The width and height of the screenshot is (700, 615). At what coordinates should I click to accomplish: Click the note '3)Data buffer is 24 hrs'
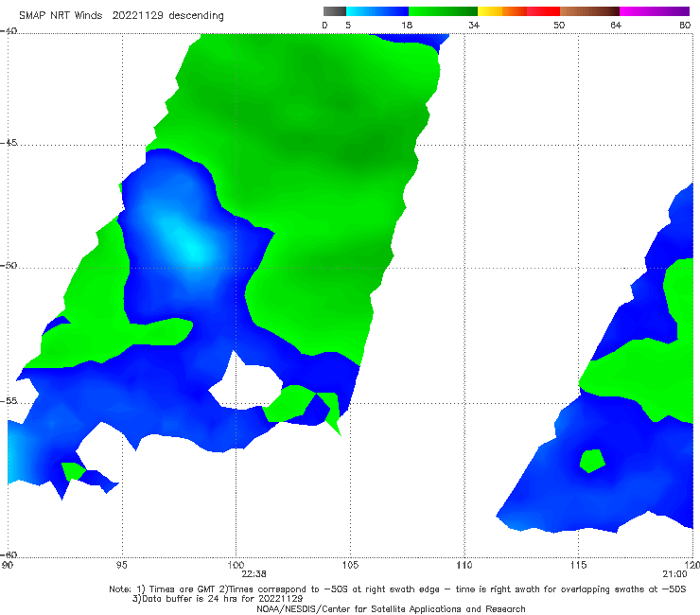(x=218, y=599)
